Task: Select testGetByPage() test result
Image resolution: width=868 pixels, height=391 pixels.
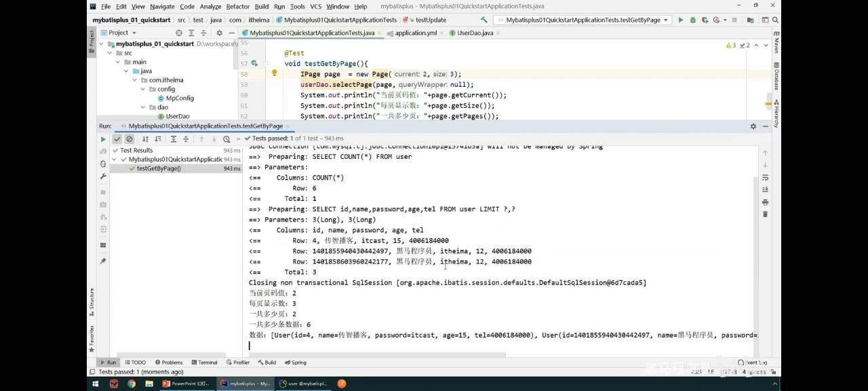Action: 159,168
